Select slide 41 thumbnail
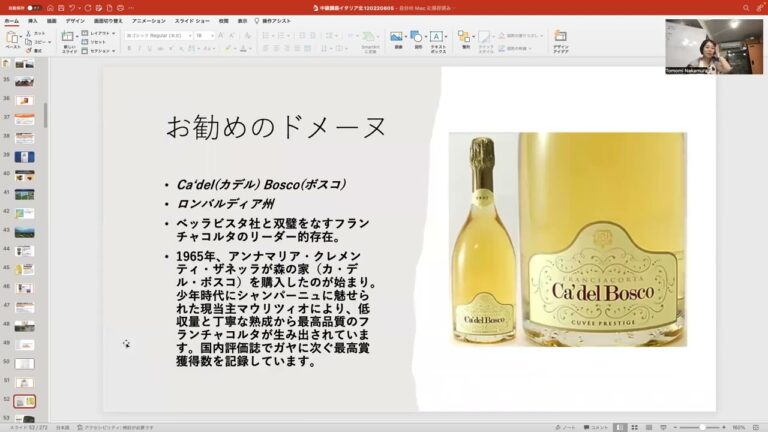Screen dimensions: 768x432 pyautogui.click(x=24, y=194)
